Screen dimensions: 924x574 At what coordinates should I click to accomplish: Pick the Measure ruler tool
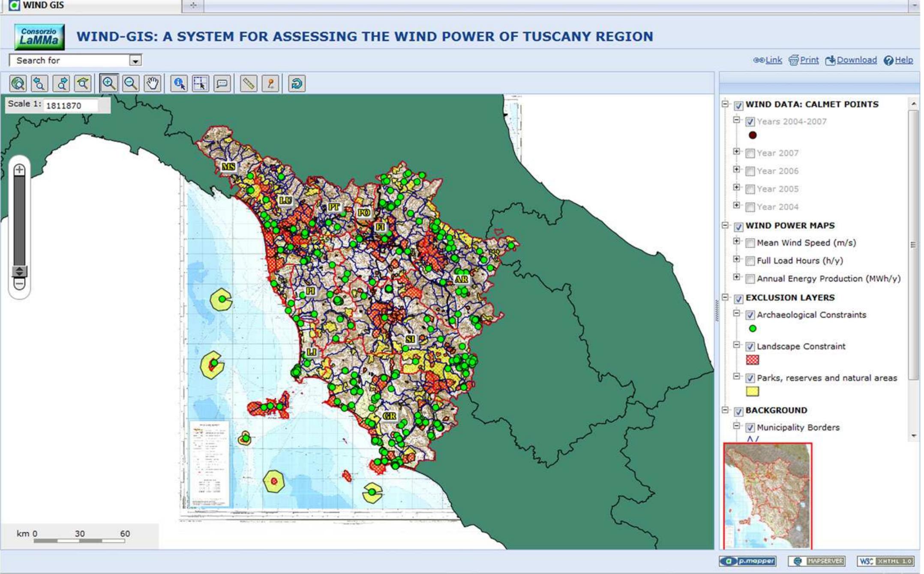(249, 83)
